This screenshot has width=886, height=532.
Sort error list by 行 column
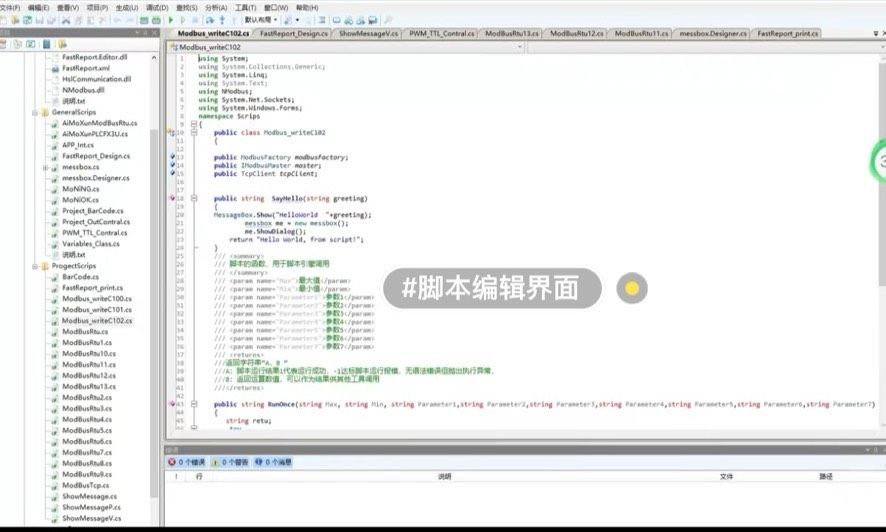point(199,477)
